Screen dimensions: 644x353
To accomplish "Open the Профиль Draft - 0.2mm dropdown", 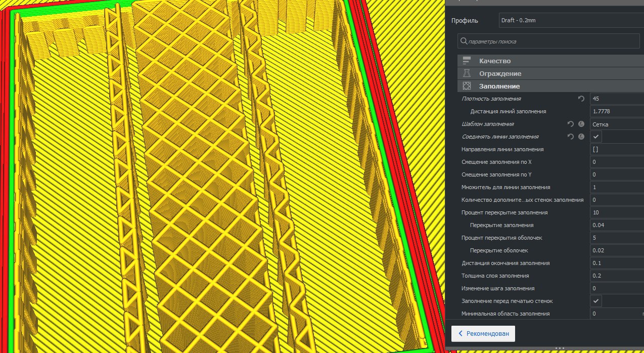I will [571, 21].
